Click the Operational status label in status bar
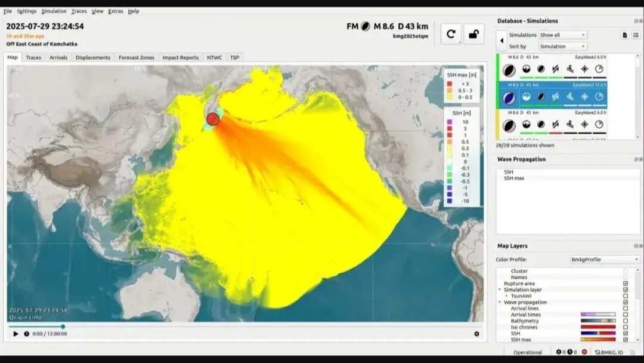Screen dimensions: 644x363 [x=528, y=352]
